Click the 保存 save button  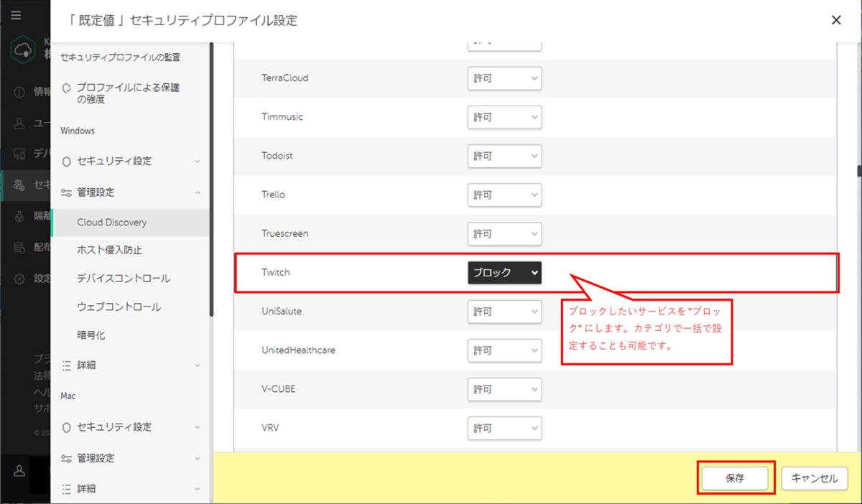(735, 478)
